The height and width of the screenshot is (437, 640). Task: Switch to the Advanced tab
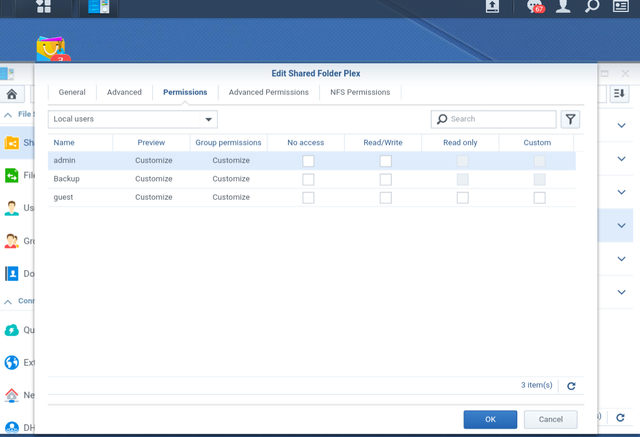[x=124, y=92]
